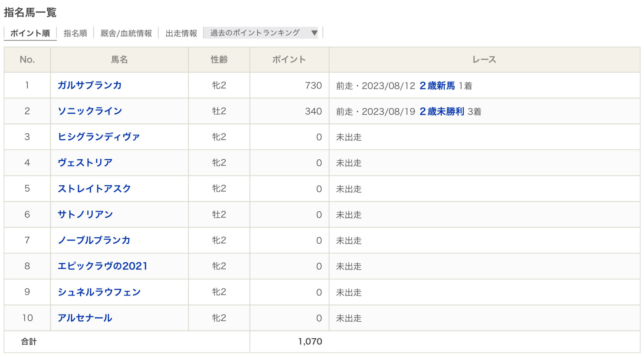The image size is (644, 357).
Task: Open the 厩舎/血統情報 tab
Action: coord(126,33)
